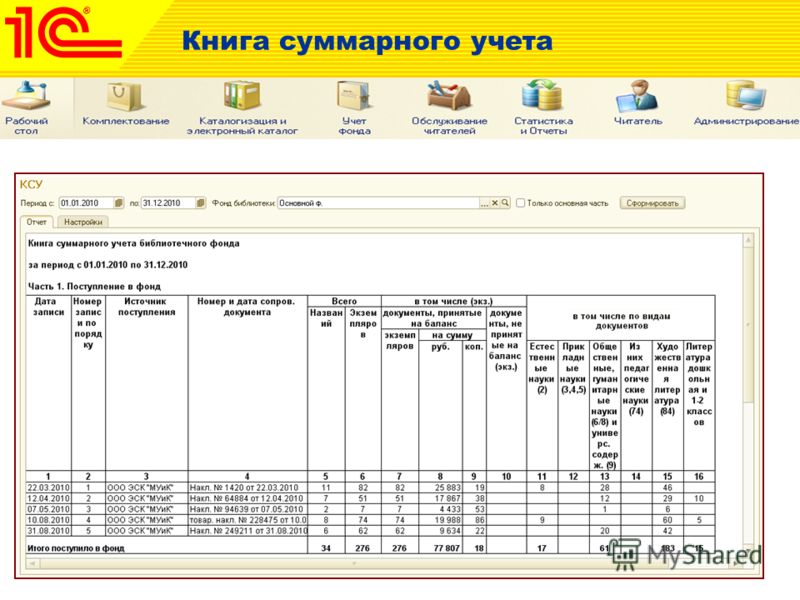The height and width of the screenshot is (600, 800).
Task: Select date cell 22.03.2010
Action: (48, 488)
